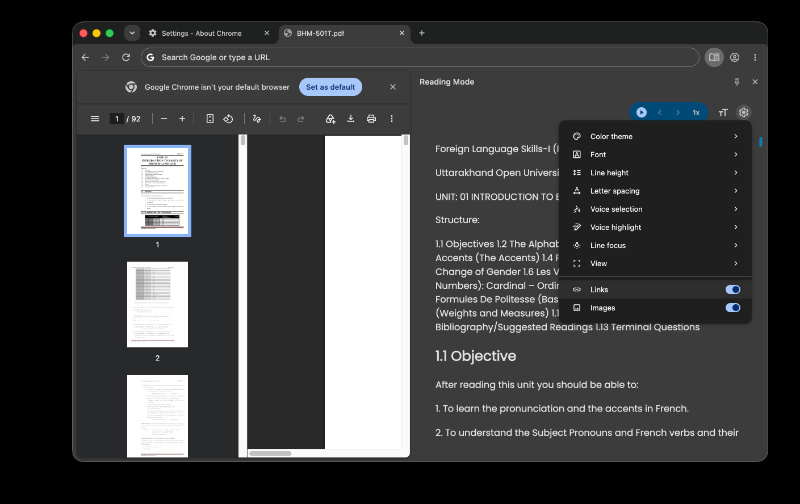Screen dimensions: 800x504
Task: Open the tab search dropdown arrow
Action: tap(132, 33)
